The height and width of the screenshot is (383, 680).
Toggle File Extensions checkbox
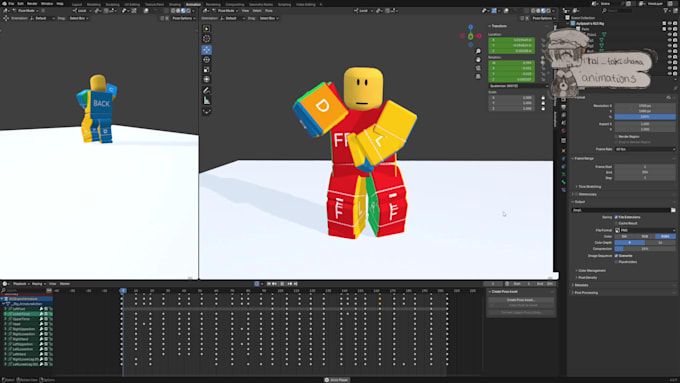coord(616,217)
